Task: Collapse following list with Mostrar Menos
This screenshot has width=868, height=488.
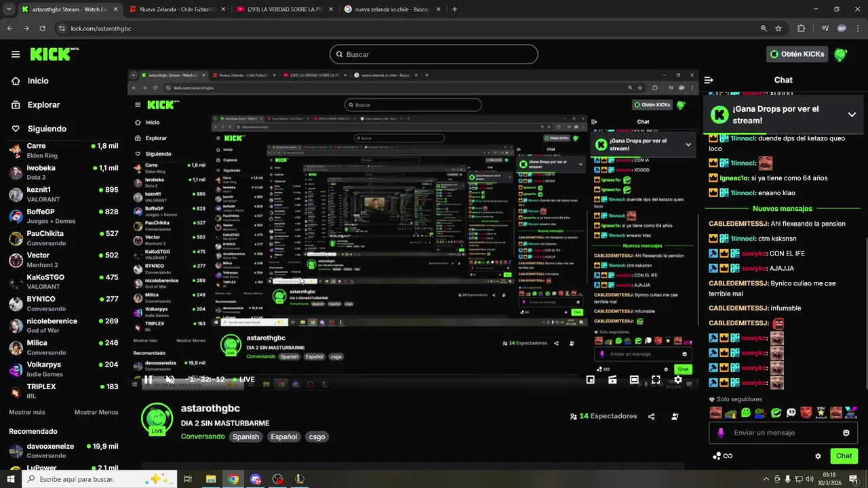Action: tap(96, 412)
